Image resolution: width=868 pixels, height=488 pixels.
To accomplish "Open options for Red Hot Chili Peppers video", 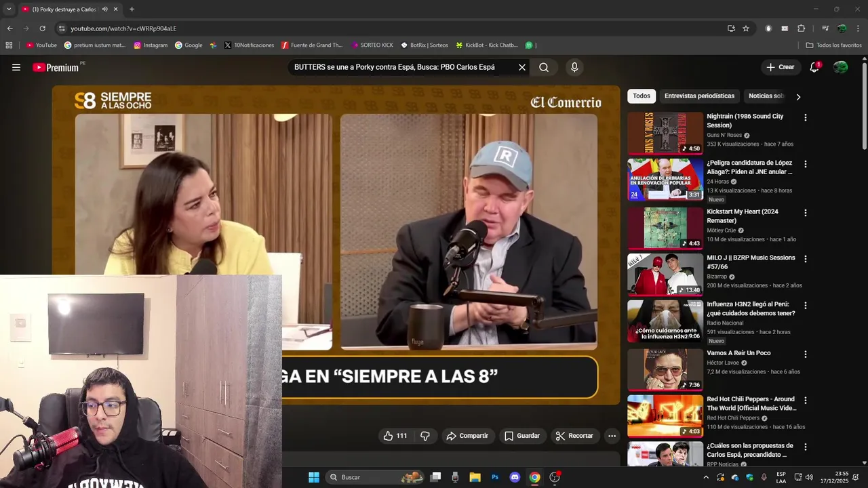I will [806, 401].
